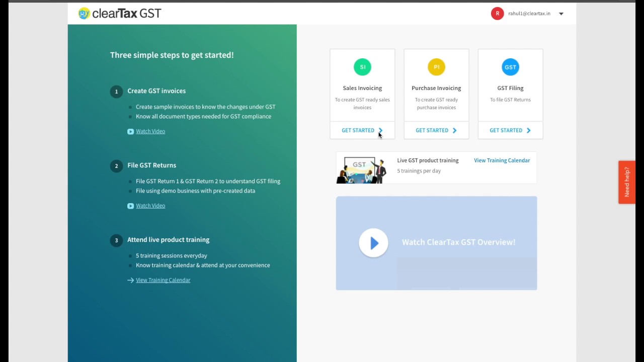Click the Live GST product training illustration
The image size is (644, 362).
pos(362,170)
